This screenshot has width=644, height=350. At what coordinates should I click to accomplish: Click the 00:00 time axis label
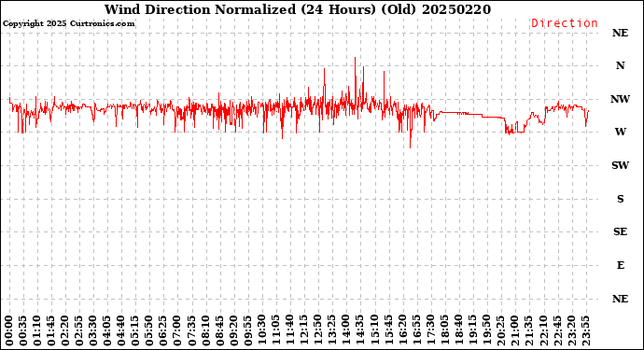pyautogui.click(x=9, y=331)
